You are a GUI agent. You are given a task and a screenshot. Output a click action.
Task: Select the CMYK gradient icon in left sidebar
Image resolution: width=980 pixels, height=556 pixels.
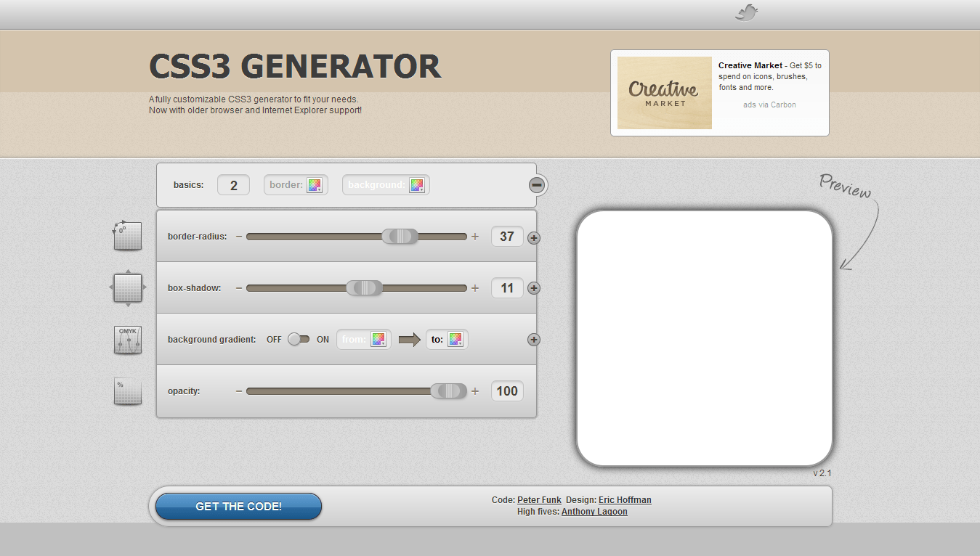coord(127,340)
